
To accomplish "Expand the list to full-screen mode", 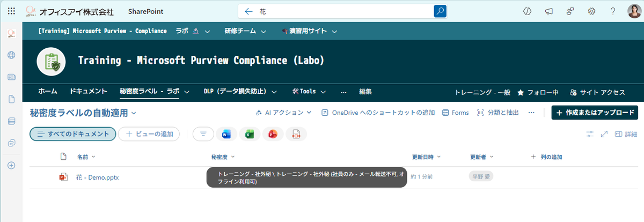I will click(x=604, y=134).
